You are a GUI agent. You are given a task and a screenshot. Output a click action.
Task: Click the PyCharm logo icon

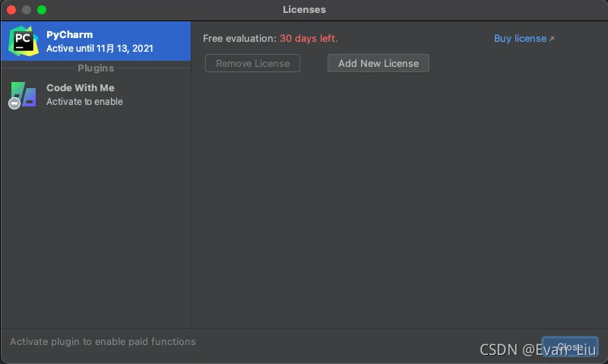pos(24,41)
